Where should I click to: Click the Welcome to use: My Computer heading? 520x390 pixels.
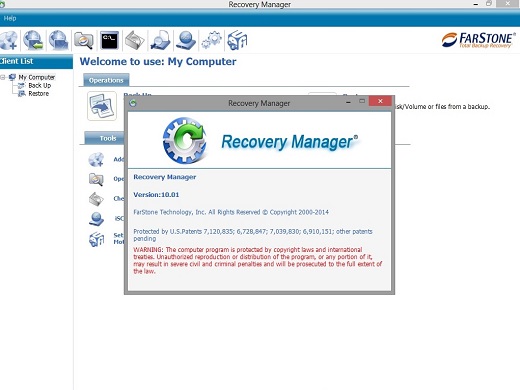click(158, 62)
